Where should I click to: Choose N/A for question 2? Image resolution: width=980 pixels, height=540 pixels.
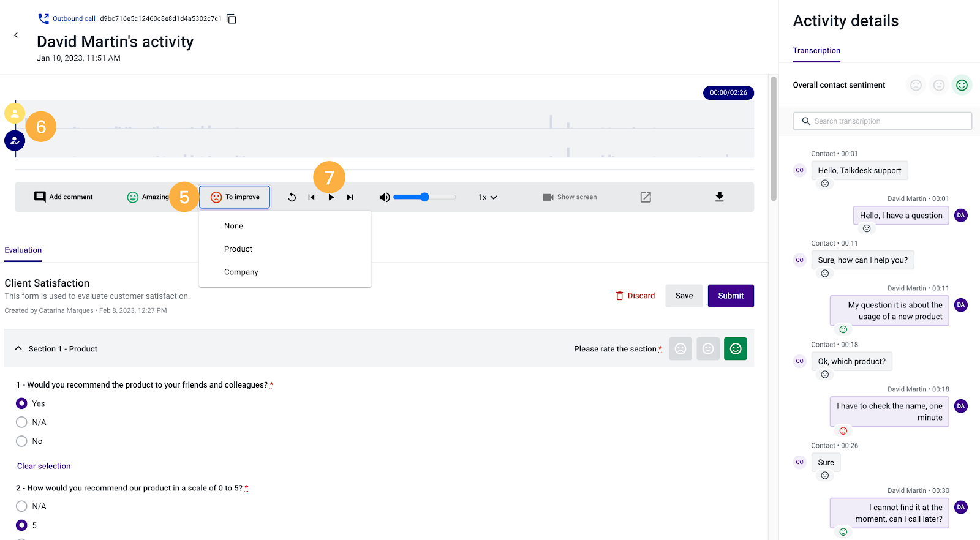[x=21, y=506]
